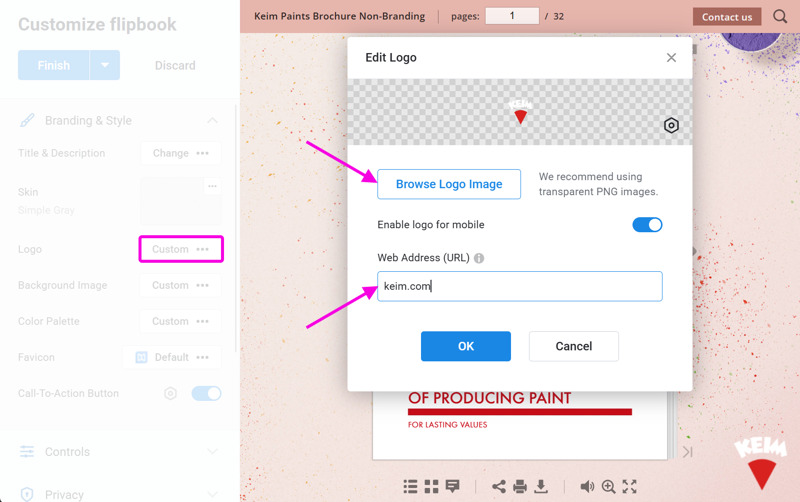This screenshot has width=800, height=502.
Task: Click the share icon in viewer toolbar
Action: coord(499,487)
